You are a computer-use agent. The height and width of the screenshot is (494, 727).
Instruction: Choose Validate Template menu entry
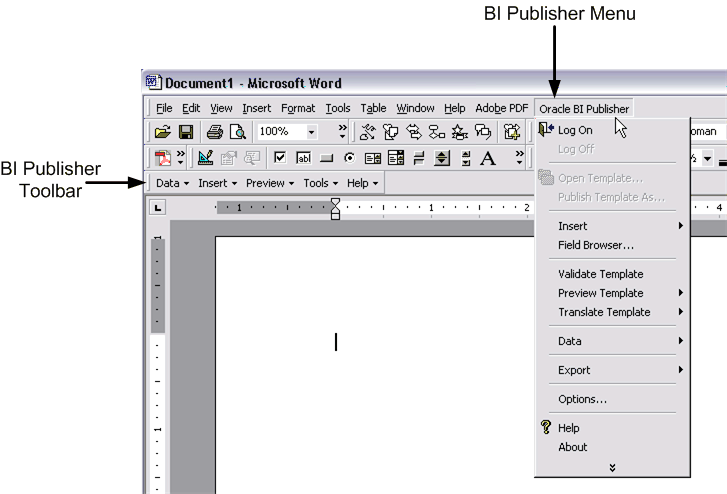612,274
